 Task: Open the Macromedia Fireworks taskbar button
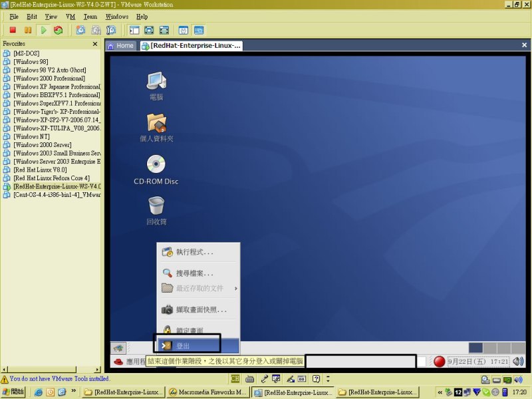(209, 392)
